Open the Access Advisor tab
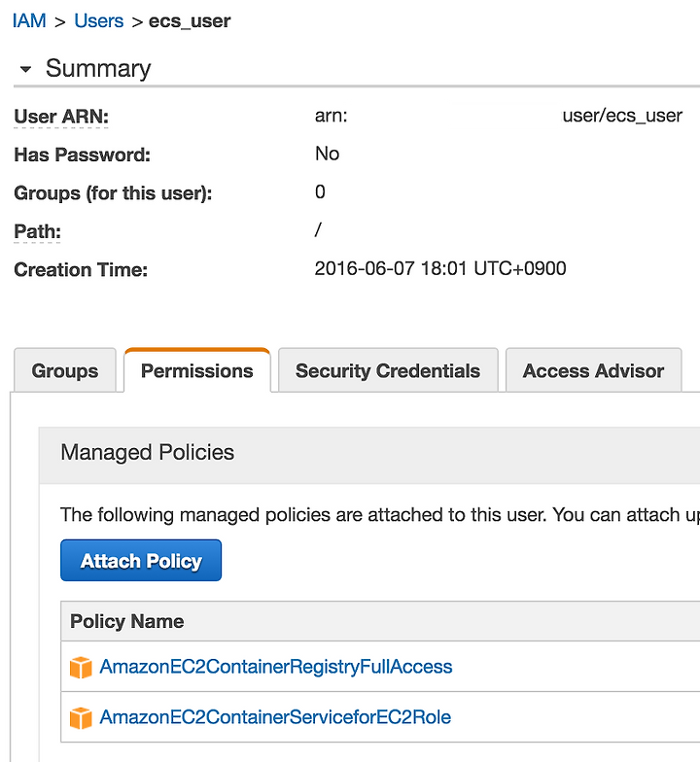 pyautogui.click(x=593, y=370)
